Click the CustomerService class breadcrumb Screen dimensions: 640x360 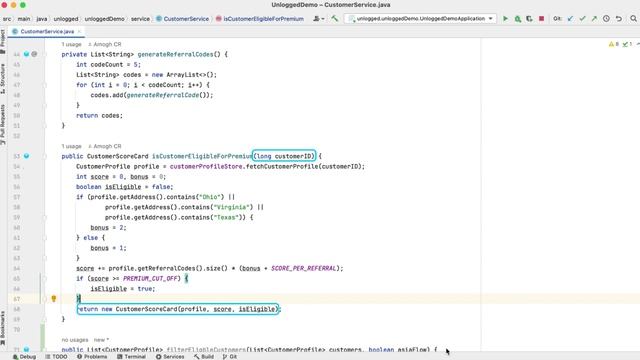[x=182, y=19]
